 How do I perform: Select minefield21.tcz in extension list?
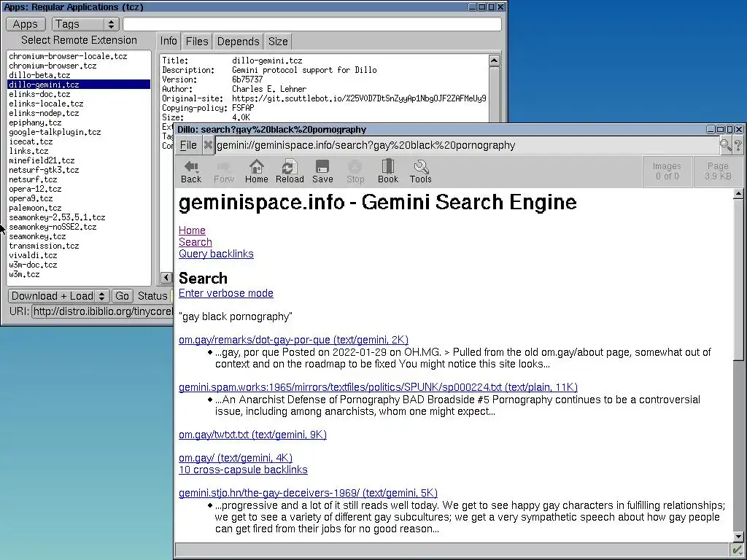click(x=79, y=161)
